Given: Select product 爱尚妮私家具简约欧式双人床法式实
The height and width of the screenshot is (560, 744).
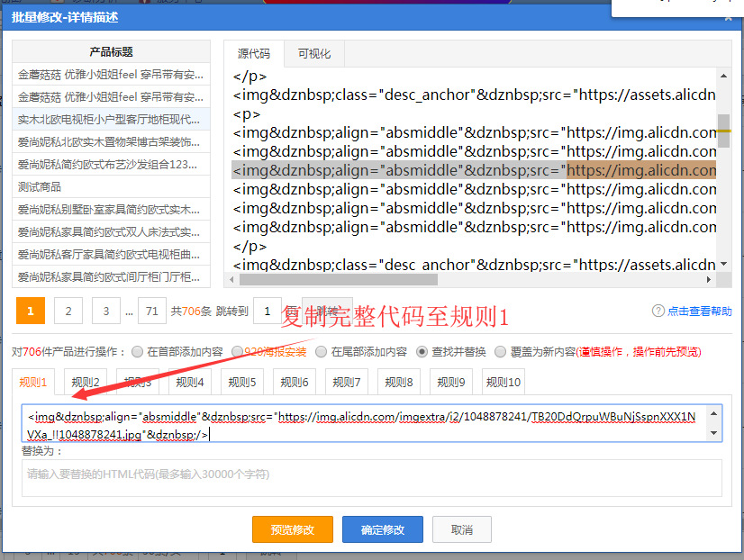Looking at the screenshot, I should [x=111, y=232].
